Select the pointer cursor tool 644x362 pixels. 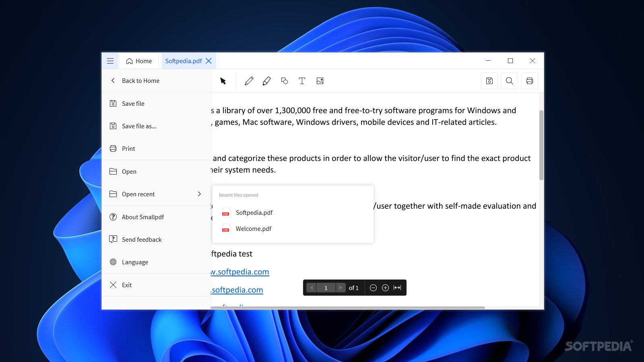[x=223, y=81]
